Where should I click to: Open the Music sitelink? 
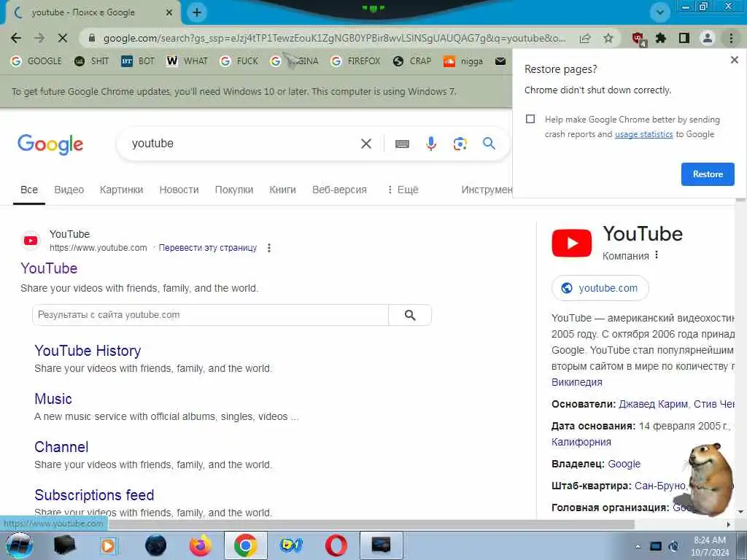click(53, 399)
